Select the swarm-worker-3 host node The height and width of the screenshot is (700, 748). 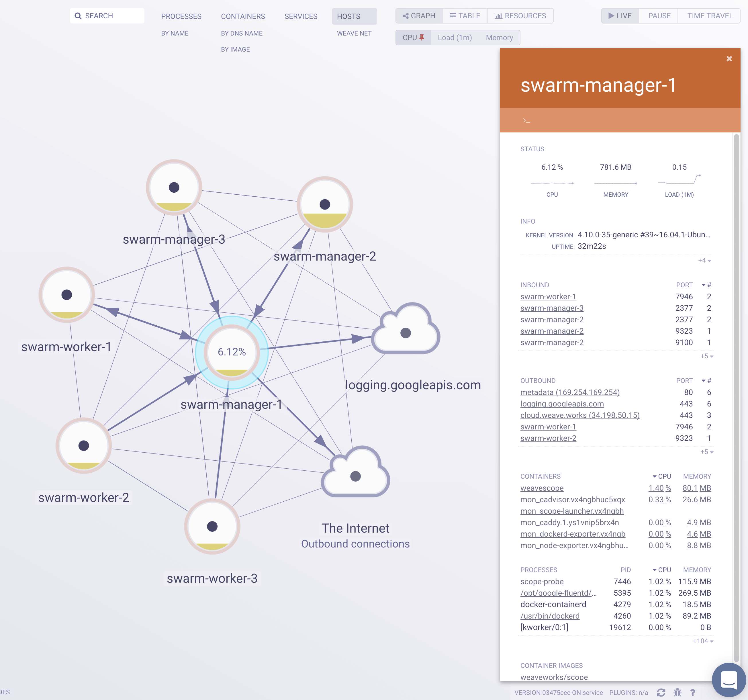pos(212,526)
